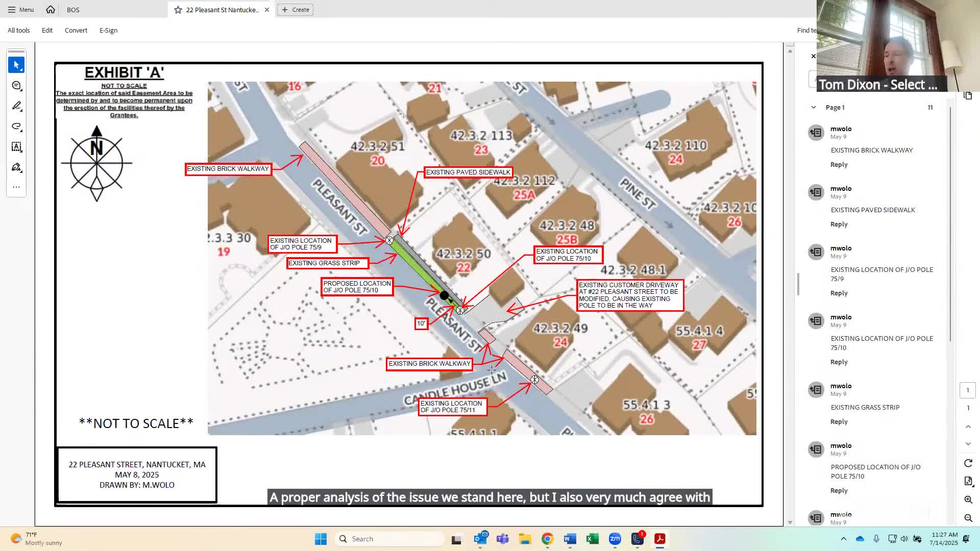Open Word from the taskbar
The image size is (980, 551).
(570, 539)
